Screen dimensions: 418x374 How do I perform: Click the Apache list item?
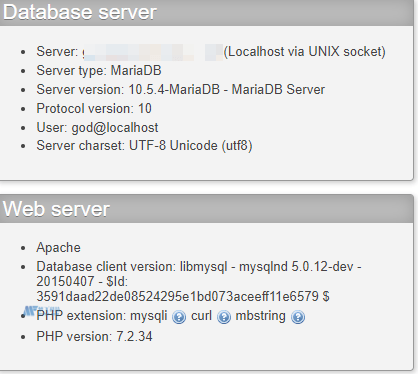[x=58, y=248]
